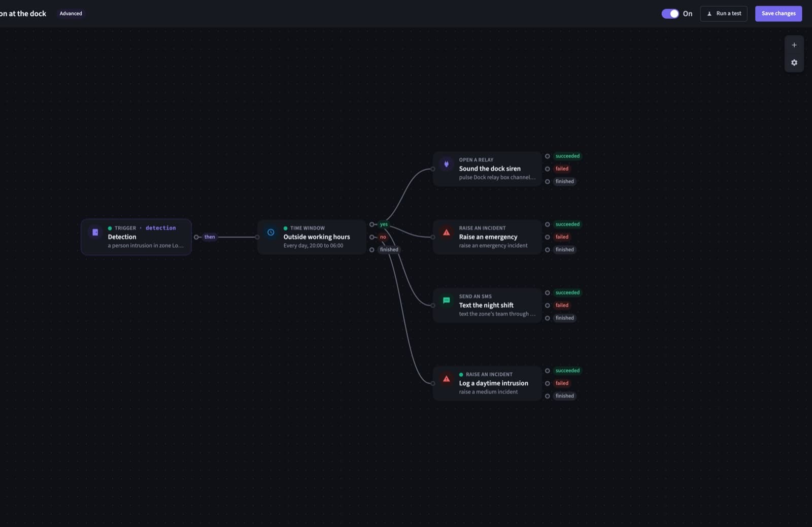Screen dimensions: 812x527
Task: Click the relay plug icon on Sound the dock siren
Action: tap(447, 164)
